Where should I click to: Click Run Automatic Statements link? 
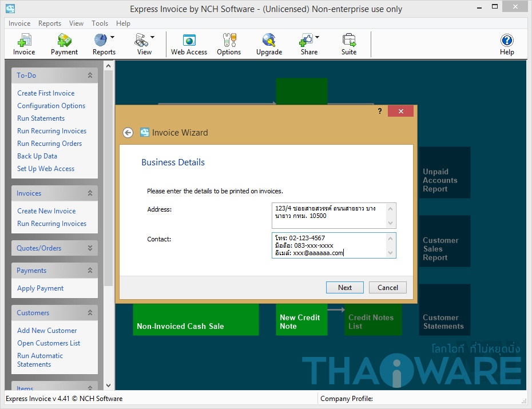pyautogui.click(x=40, y=360)
